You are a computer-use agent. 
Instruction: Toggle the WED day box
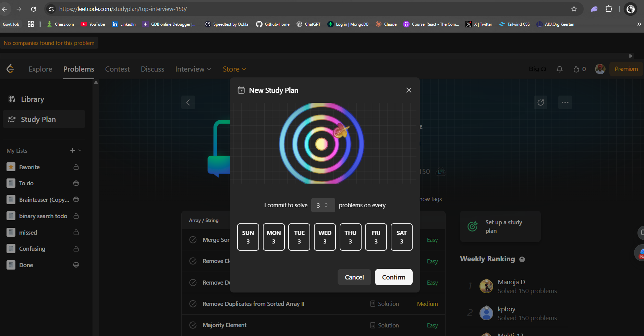pyautogui.click(x=325, y=237)
